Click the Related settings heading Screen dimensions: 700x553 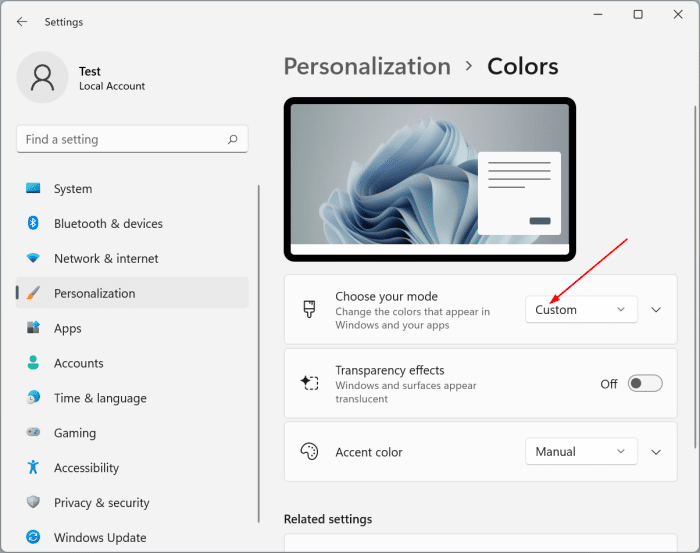pos(328,519)
